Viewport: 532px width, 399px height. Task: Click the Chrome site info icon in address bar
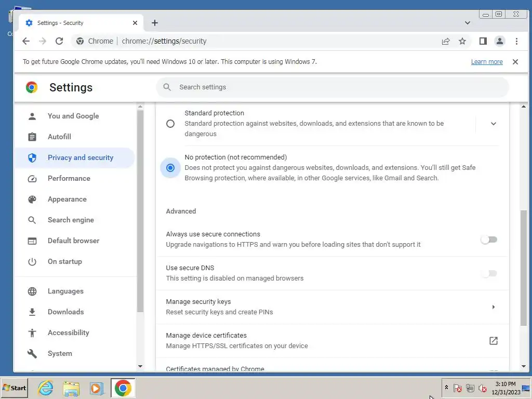coord(80,41)
